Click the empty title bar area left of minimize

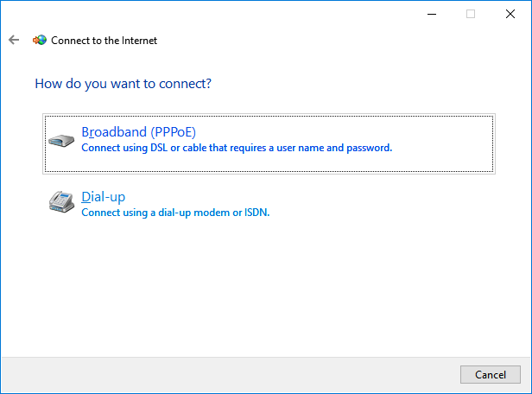tap(259, 14)
